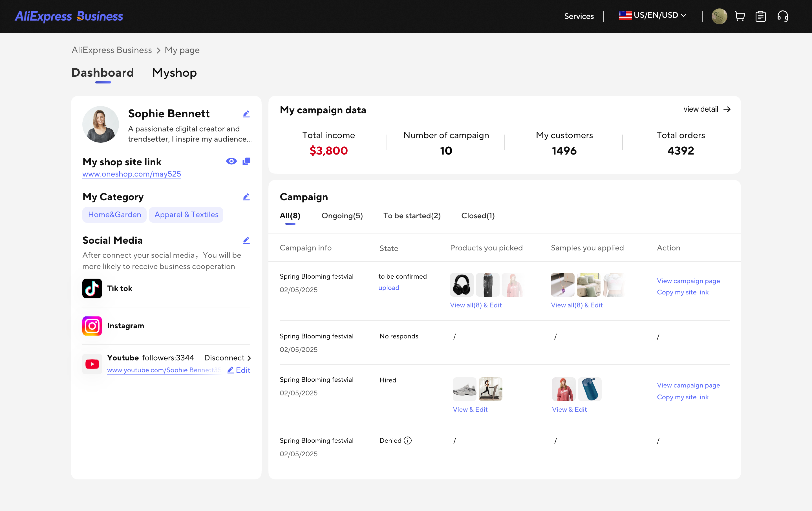The height and width of the screenshot is (511, 812).
Task: Open the Services menu
Action: click(x=579, y=16)
